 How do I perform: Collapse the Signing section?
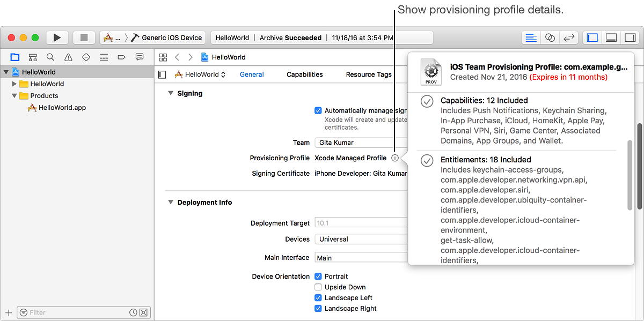pos(171,93)
